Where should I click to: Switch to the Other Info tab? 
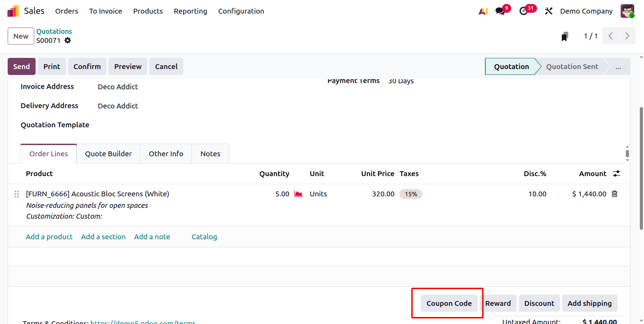point(166,153)
